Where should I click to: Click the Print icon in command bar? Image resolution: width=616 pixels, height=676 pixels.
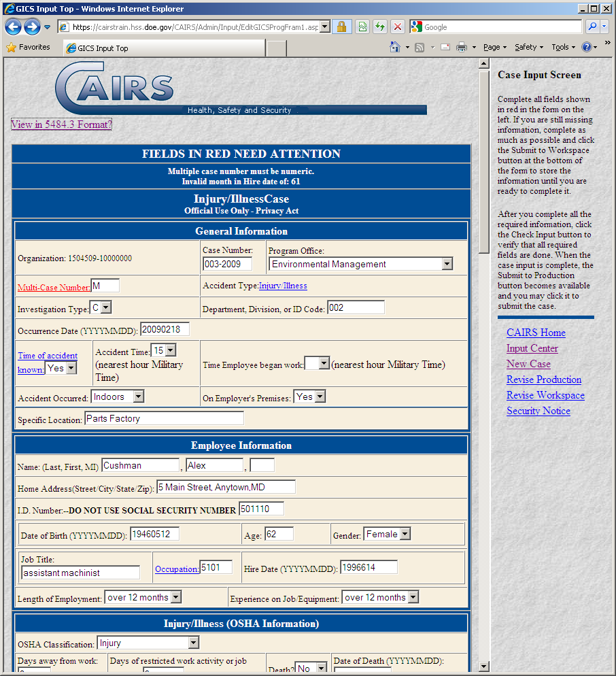tap(462, 47)
